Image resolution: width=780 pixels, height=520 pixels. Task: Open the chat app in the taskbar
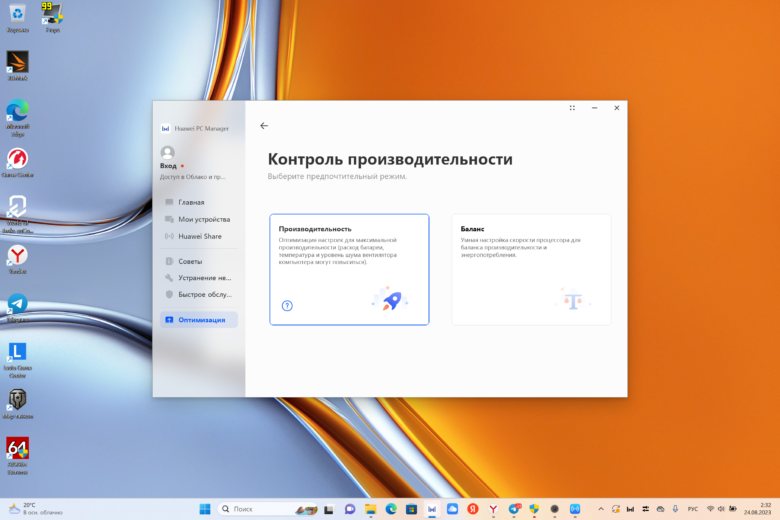pos(350,509)
